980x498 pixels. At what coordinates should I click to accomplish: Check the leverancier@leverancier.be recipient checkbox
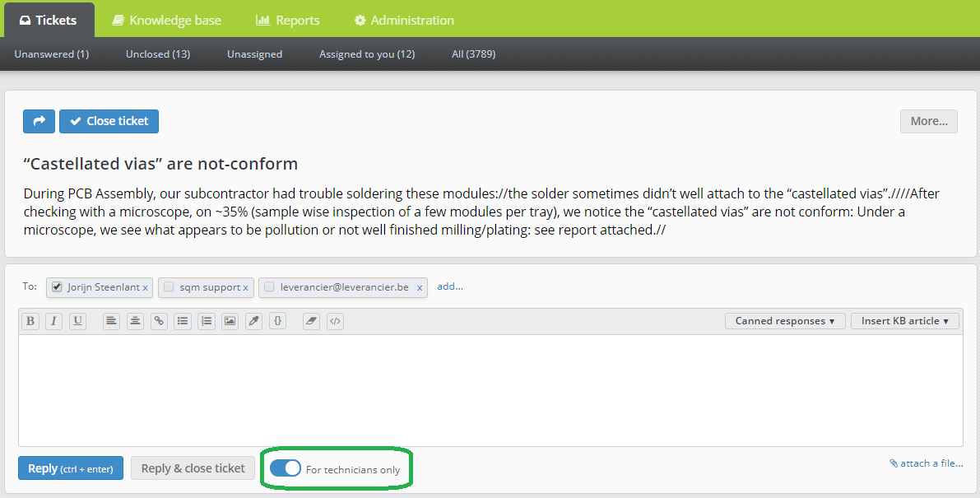pos(269,287)
